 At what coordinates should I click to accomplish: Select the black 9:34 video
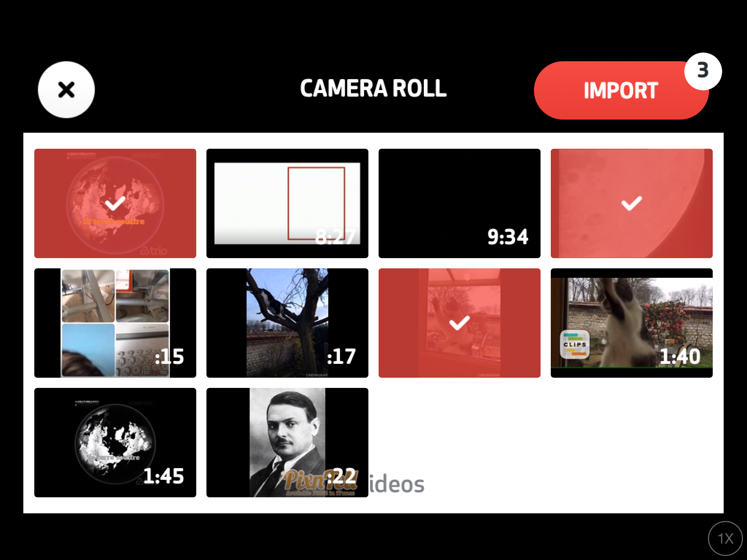[460, 203]
